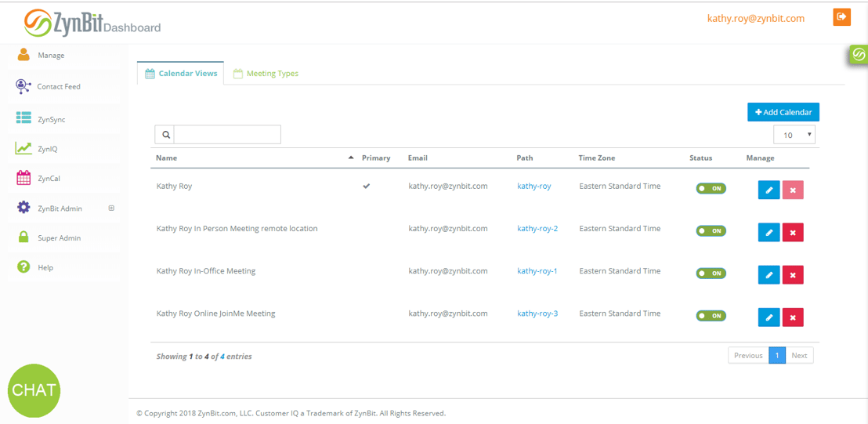Sort by the Status column header
The image size is (868, 424).
(701, 158)
